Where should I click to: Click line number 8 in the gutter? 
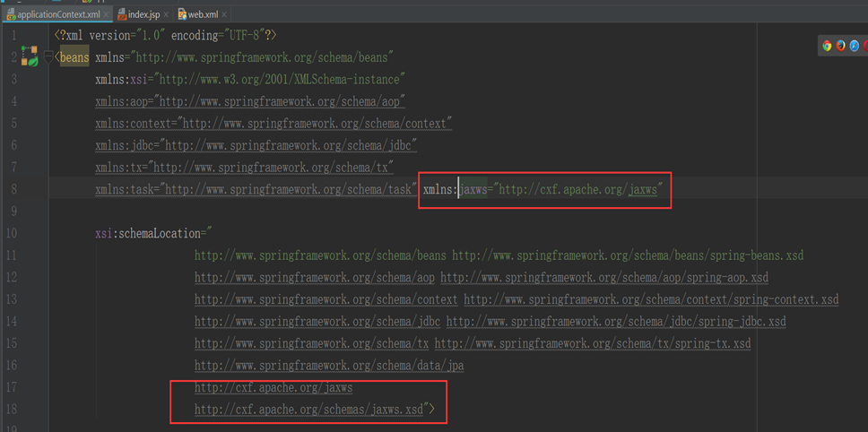(13, 190)
